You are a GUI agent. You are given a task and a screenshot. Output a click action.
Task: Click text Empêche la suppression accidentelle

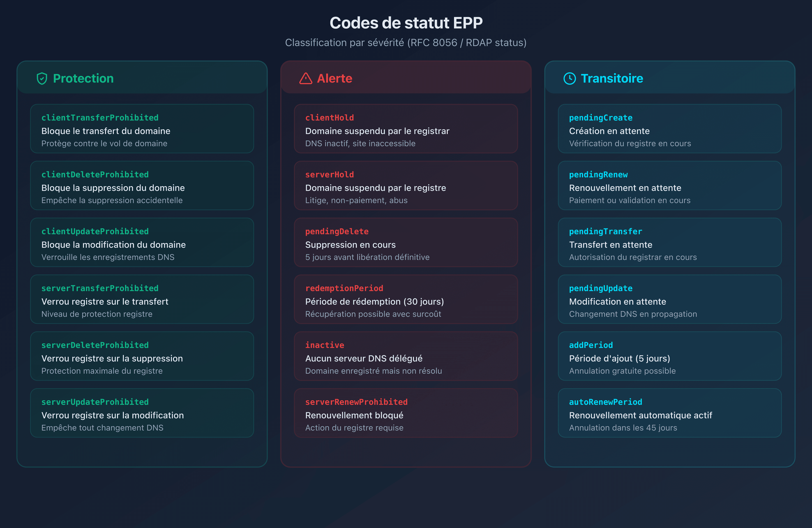112,200
